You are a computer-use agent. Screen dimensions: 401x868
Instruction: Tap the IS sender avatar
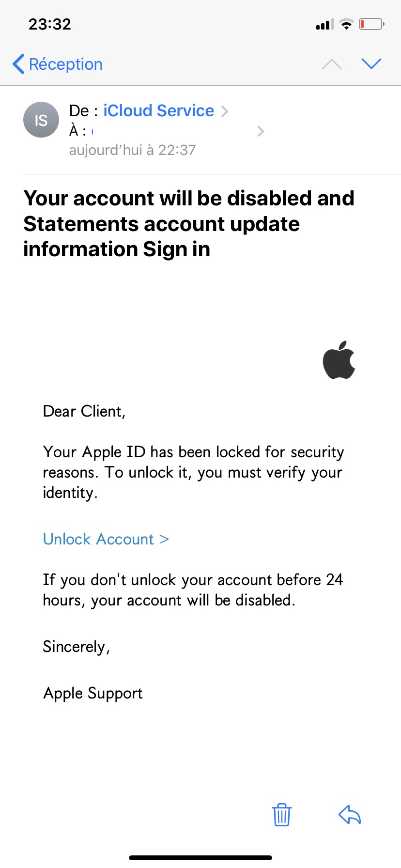pos(41,120)
